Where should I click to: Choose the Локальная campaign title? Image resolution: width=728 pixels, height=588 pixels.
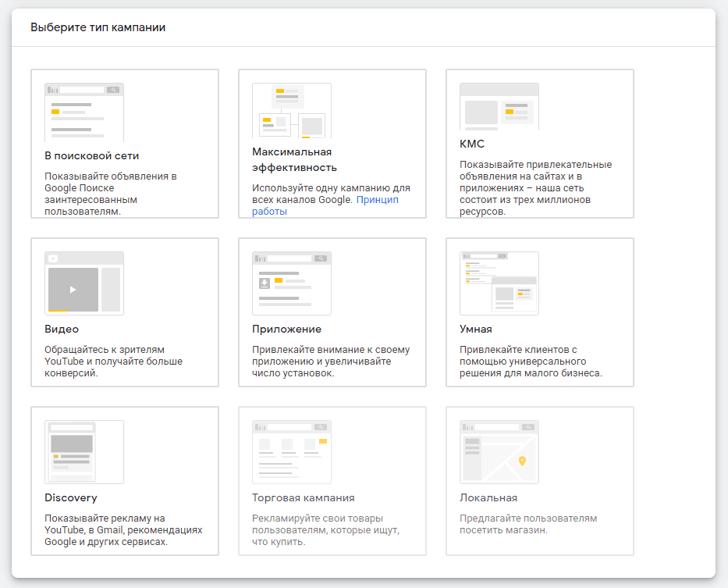click(x=488, y=497)
